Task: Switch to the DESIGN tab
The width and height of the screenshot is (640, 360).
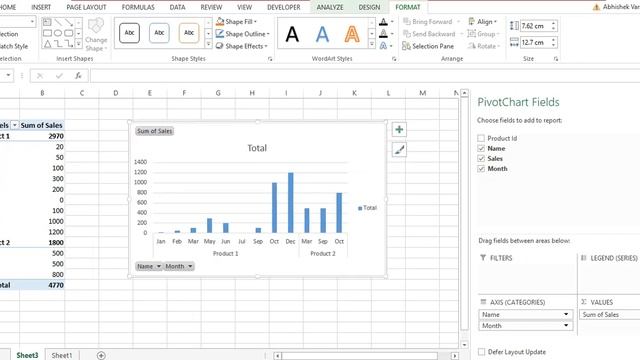Action: pos(369,7)
